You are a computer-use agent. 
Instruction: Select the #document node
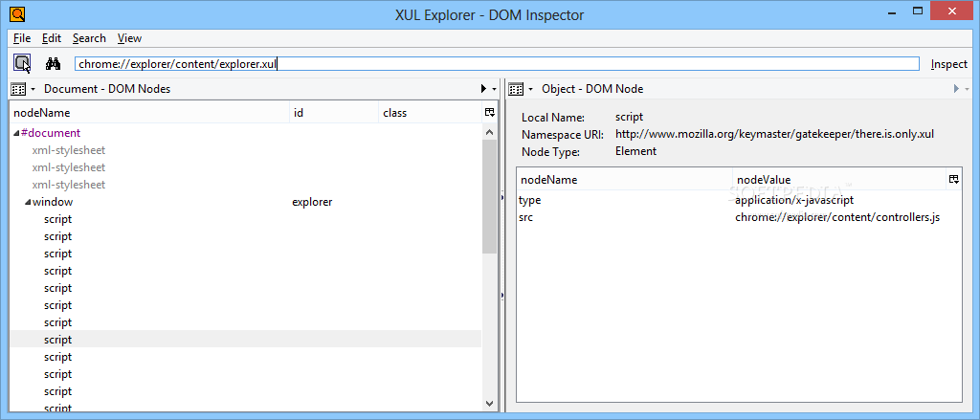51,133
